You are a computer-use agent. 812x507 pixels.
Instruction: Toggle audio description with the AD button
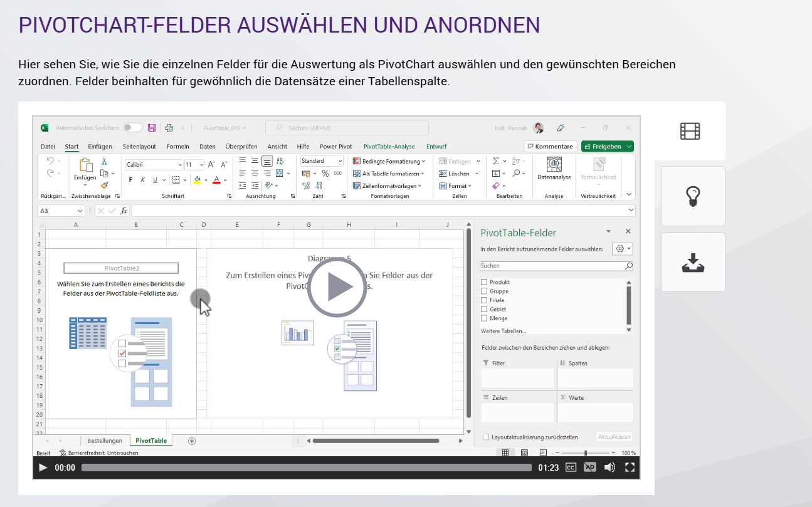point(589,468)
